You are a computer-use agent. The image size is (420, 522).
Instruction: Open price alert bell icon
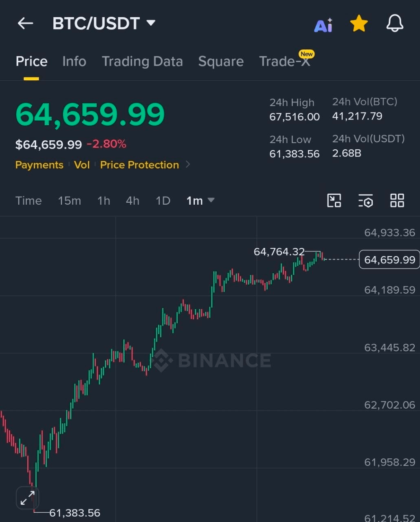click(395, 23)
